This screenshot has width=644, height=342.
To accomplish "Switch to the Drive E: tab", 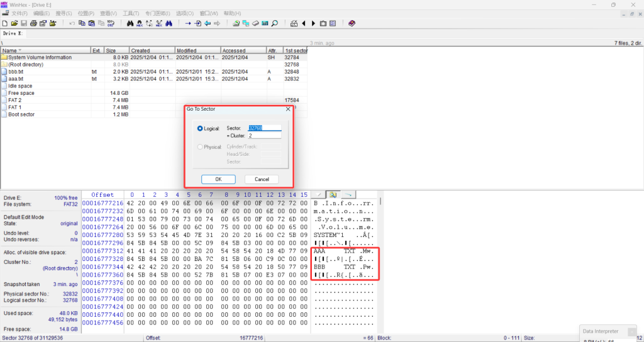I will pos(13,33).
